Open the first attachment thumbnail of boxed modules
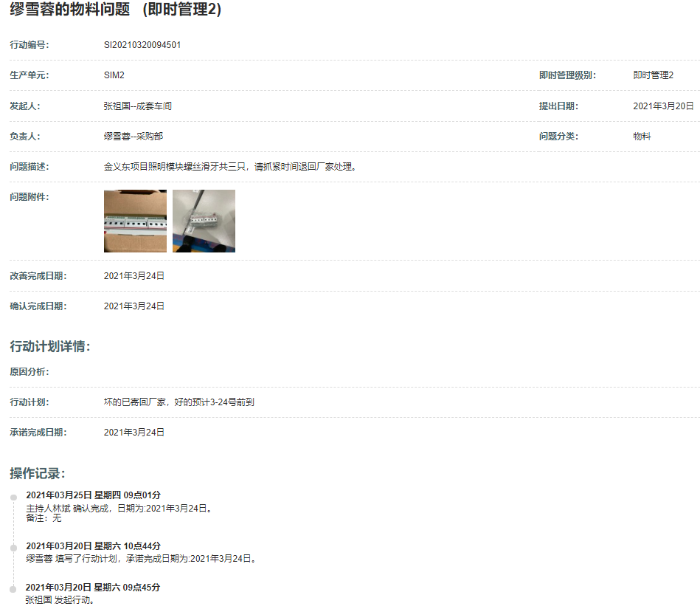700x609 pixels. pyautogui.click(x=135, y=221)
